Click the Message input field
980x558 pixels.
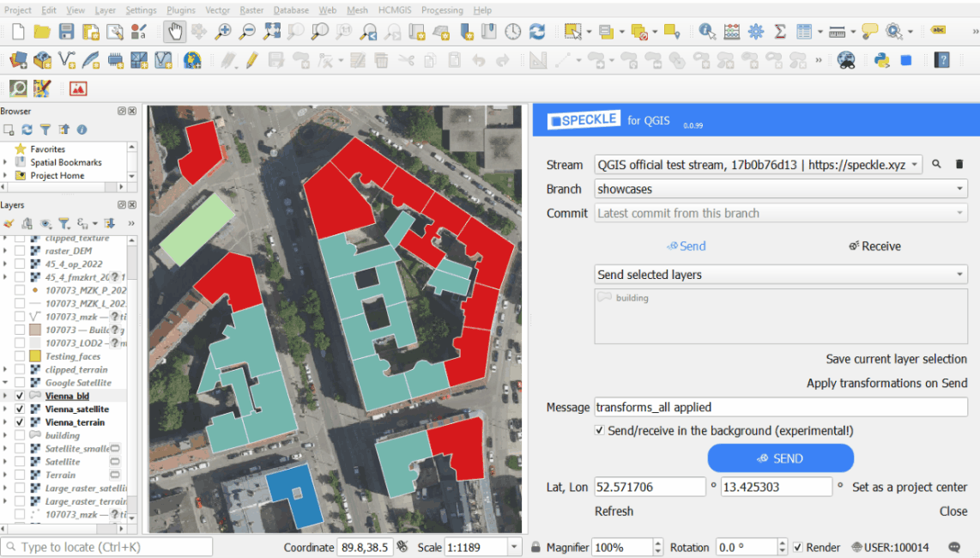pyautogui.click(x=781, y=407)
